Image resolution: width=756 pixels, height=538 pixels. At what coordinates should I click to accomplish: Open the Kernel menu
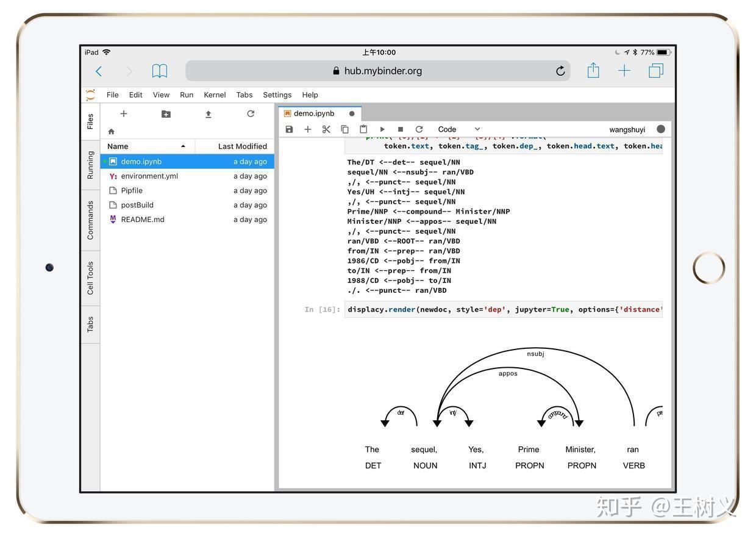coord(215,95)
